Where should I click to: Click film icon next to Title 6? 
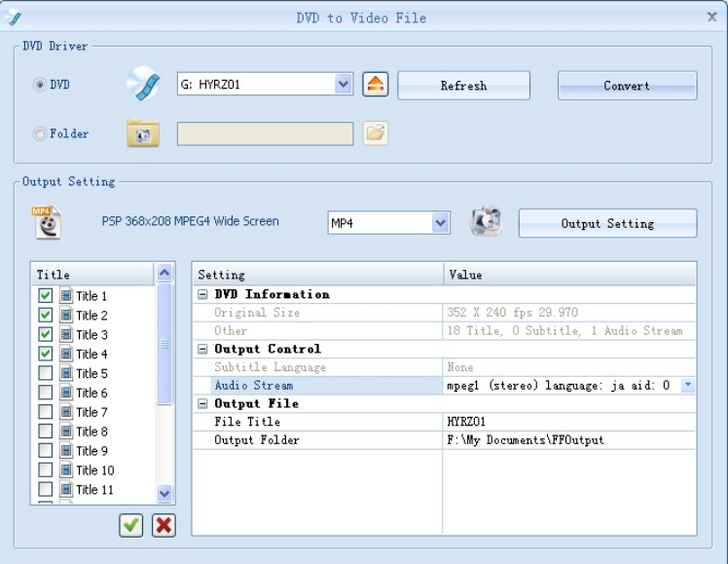pyautogui.click(x=66, y=393)
